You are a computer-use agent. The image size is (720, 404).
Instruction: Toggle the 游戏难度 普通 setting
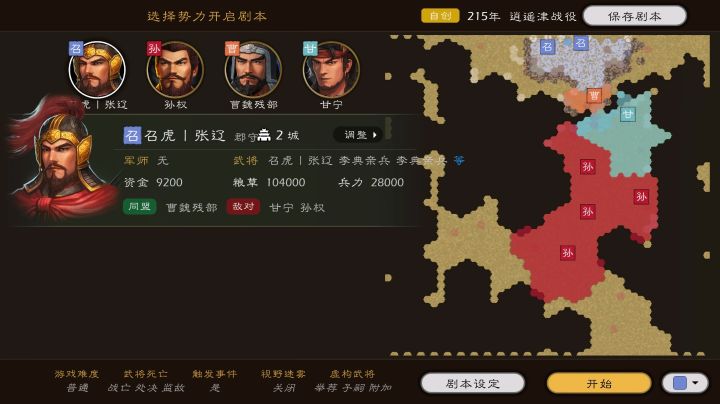tap(77, 381)
